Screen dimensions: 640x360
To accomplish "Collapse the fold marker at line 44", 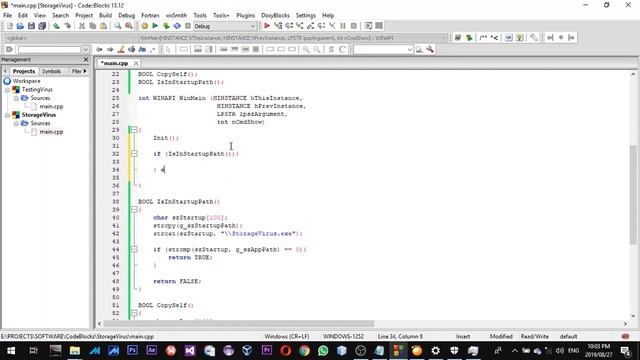I will (x=134, y=249).
